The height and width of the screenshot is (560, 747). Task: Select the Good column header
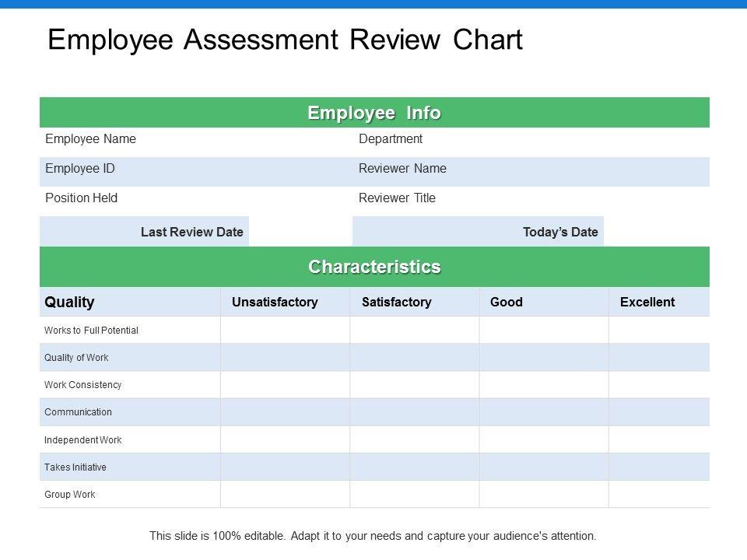tap(507, 302)
